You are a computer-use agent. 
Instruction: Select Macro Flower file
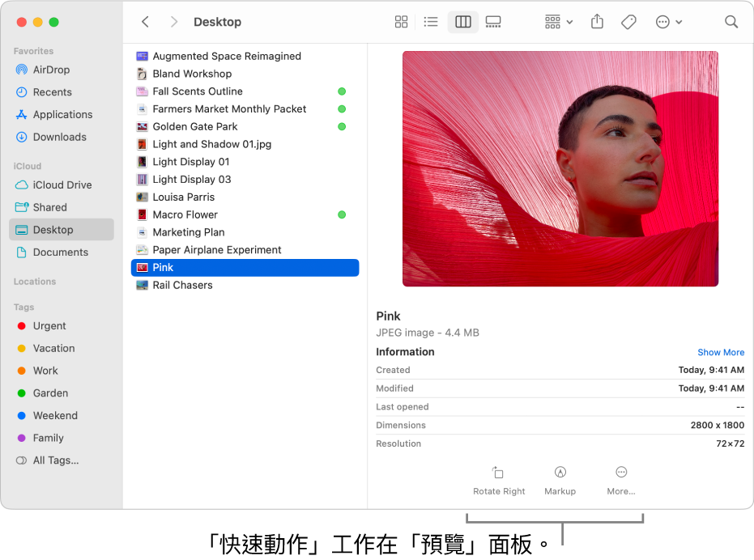[245, 215]
